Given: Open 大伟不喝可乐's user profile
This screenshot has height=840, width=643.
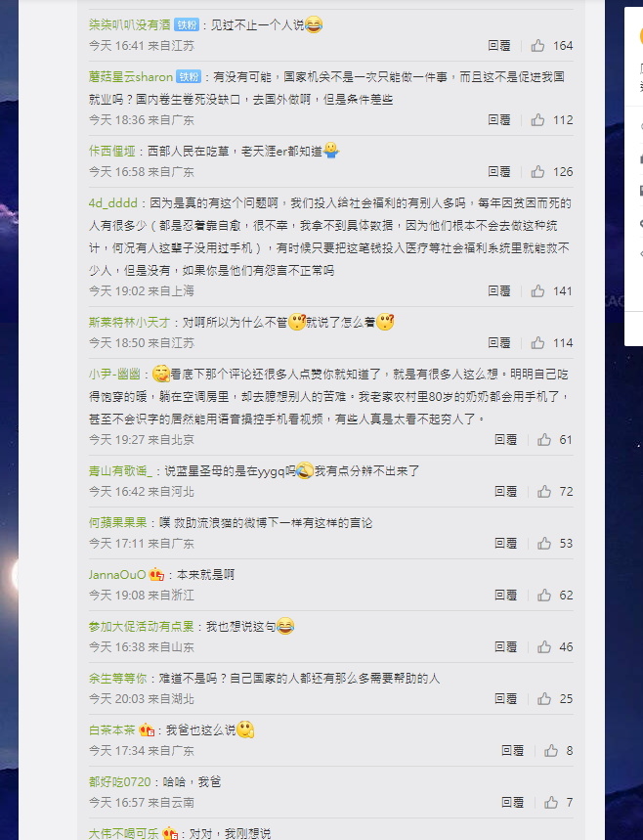Looking at the screenshot, I should click(124, 833).
